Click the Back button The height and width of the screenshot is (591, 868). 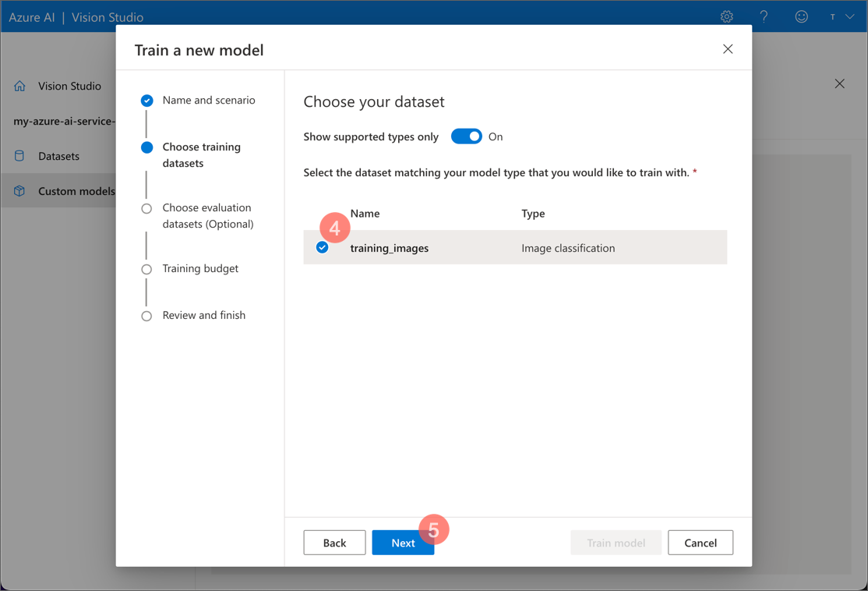334,542
